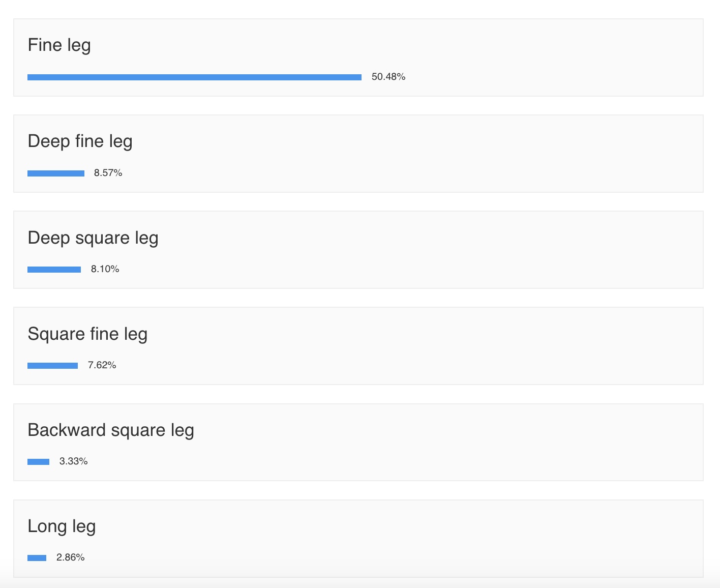Click the Fine leg progress bar
This screenshot has height=588, width=720.
[x=194, y=77]
